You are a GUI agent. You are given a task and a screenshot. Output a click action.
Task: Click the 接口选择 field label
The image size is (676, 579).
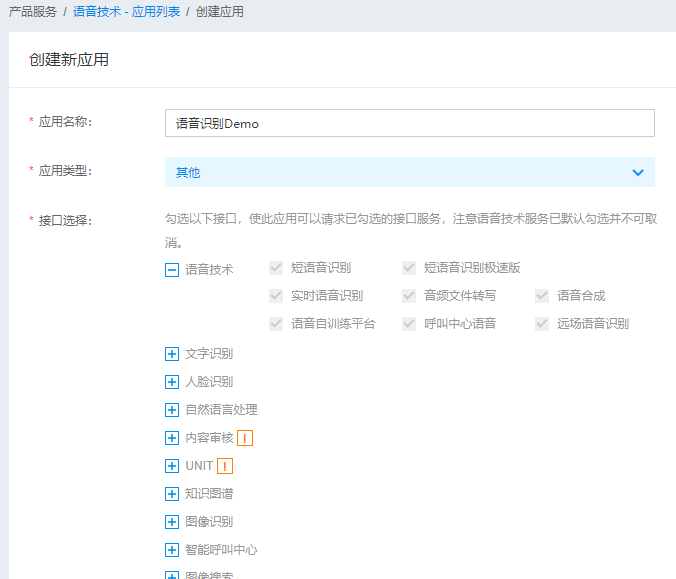point(65,221)
